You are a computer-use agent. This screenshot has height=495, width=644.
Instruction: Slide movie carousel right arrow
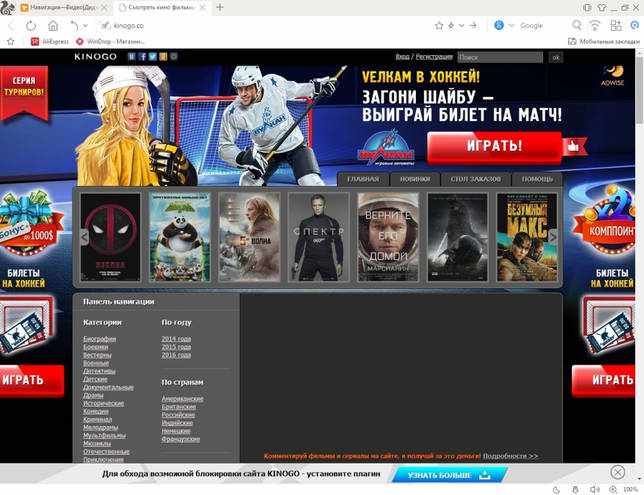click(552, 237)
